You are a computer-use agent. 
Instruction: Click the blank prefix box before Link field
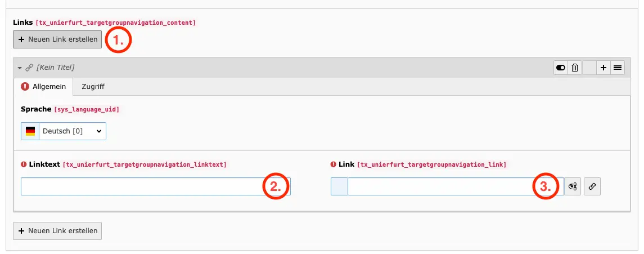[339, 186]
